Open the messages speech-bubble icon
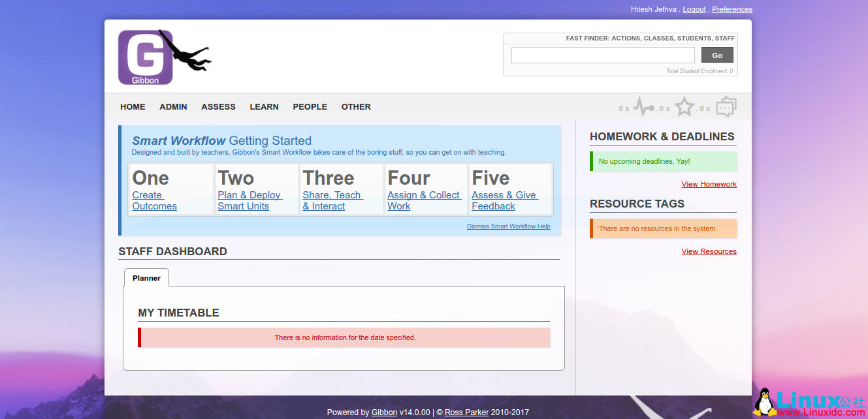868x419 pixels. point(726,106)
